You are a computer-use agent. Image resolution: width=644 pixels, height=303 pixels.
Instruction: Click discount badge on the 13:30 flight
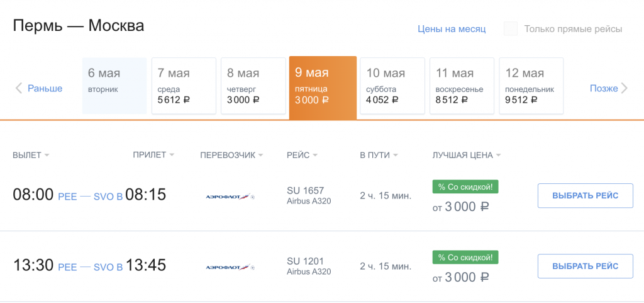point(465,258)
